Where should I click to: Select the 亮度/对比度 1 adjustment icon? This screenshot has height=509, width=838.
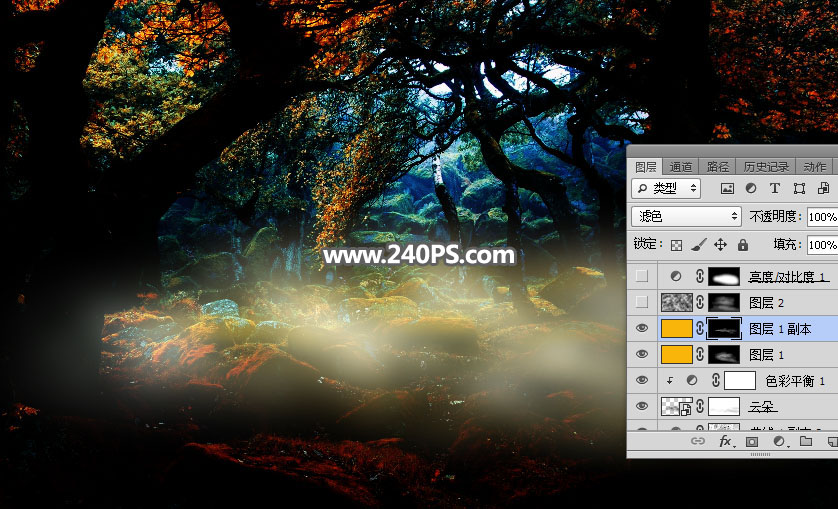point(676,276)
